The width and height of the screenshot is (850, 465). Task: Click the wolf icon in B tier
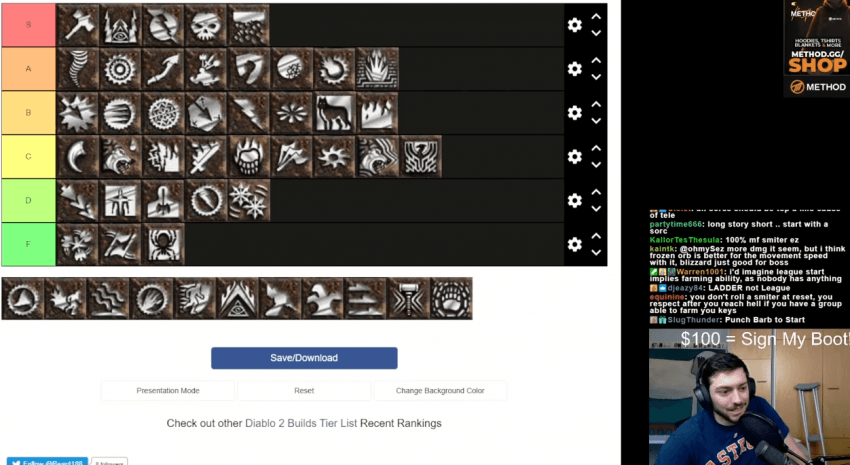334,113
